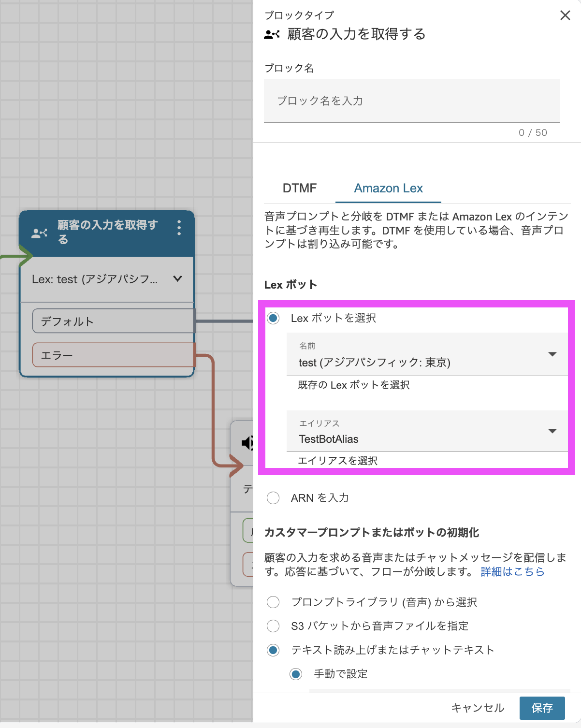Click the speaker icon on the prompt block
This screenshot has width=581, height=728.
[247, 442]
